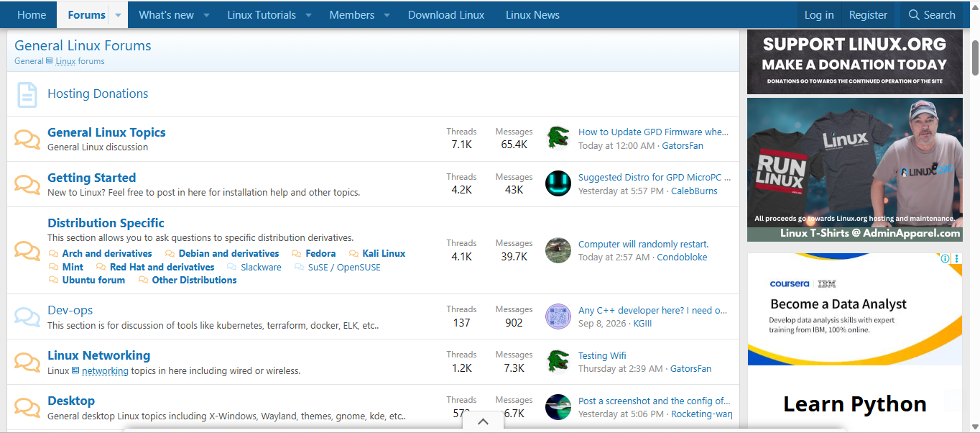The height and width of the screenshot is (433, 980).
Task: Open the Linux Networking forum
Action: click(x=98, y=355)
